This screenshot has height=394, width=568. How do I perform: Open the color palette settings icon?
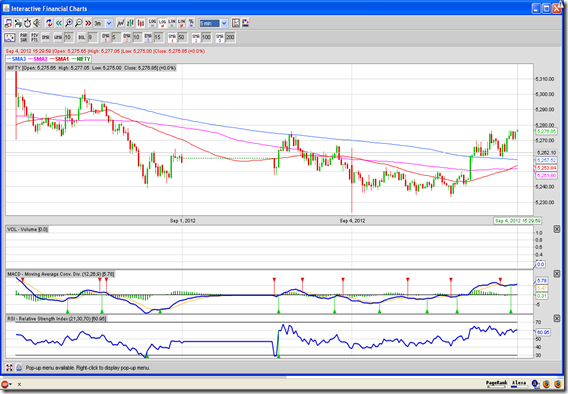click(245, 23)
